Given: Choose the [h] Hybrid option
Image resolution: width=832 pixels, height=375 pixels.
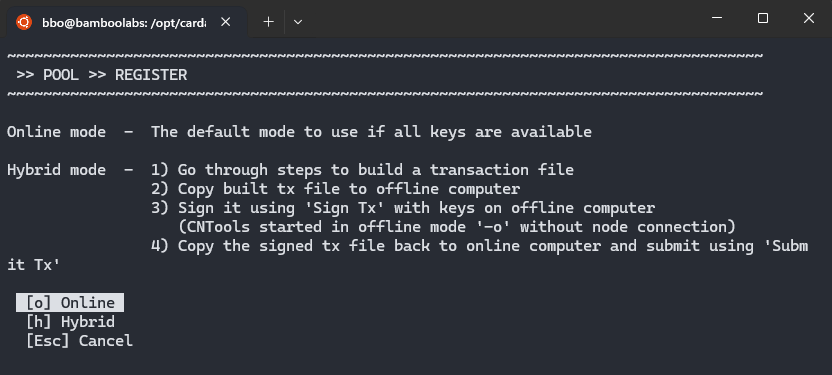Looking at the screenshot, I should click(70, 322).
